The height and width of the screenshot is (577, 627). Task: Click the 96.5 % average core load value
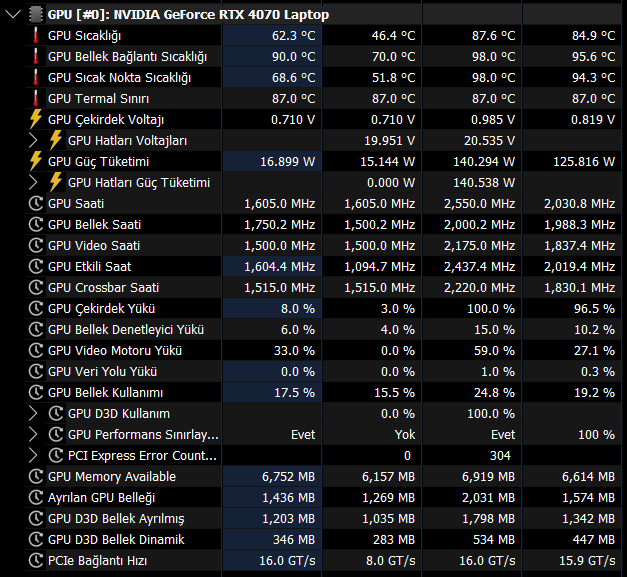click(594, 308)
